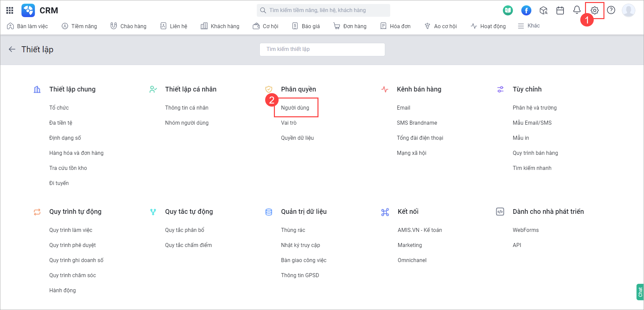Expand the Khác menu

click(x=529, y=26)
